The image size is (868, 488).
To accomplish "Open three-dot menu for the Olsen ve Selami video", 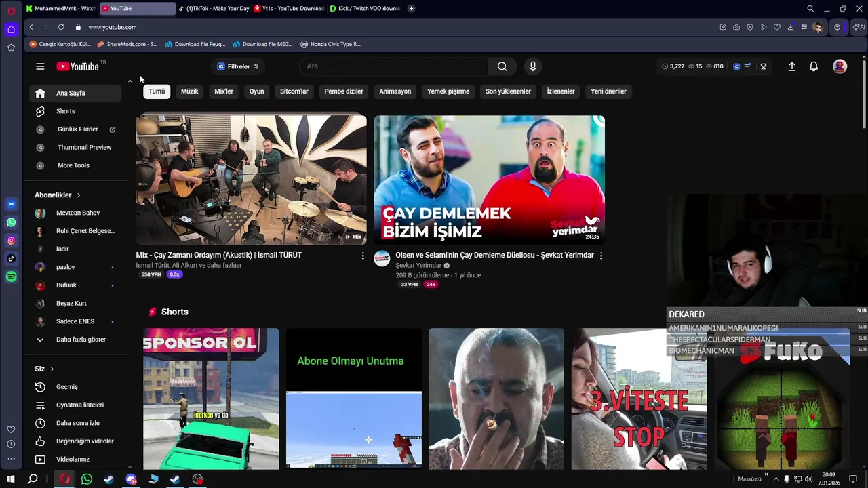I will pyautogui.click(x=601, y=256).
